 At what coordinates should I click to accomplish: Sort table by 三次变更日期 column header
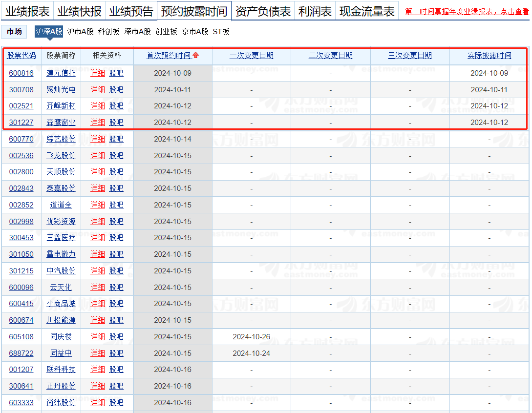pos(410,56)
